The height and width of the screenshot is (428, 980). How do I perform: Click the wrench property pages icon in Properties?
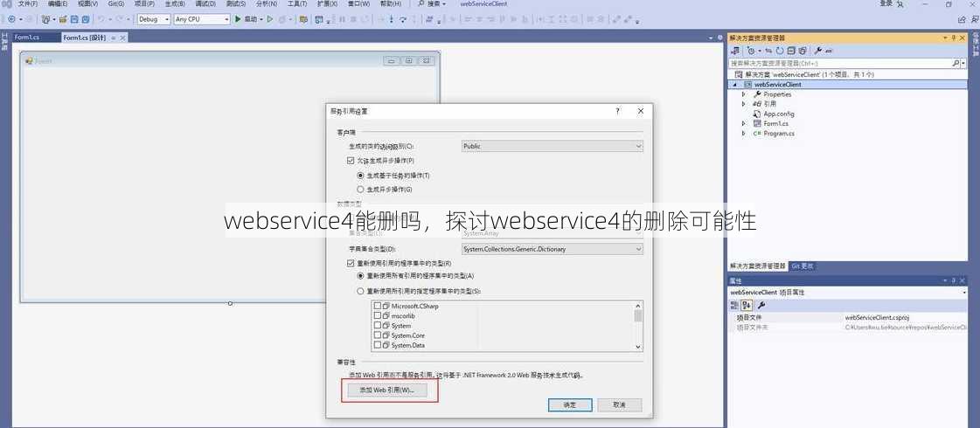(x=761, y=306)
